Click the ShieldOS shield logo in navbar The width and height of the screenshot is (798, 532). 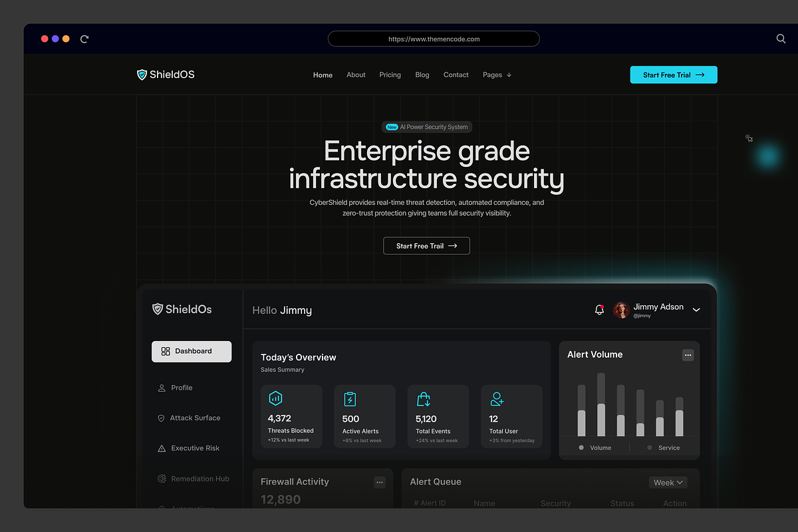click(x=142, y=75)
